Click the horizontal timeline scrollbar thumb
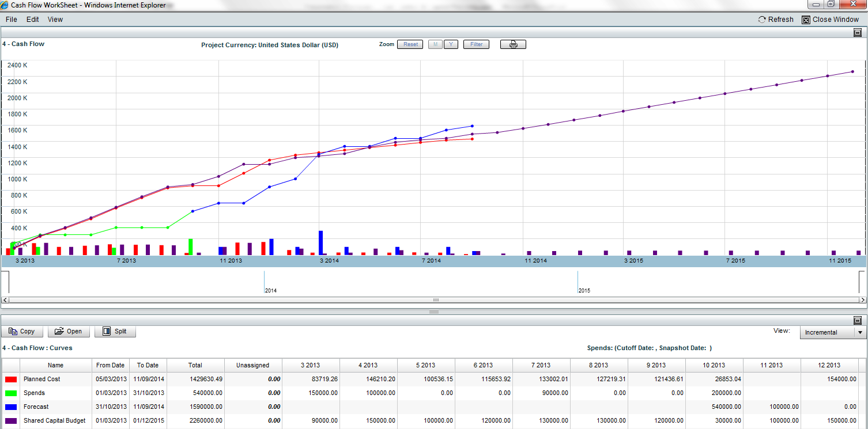 pos(436,300)
